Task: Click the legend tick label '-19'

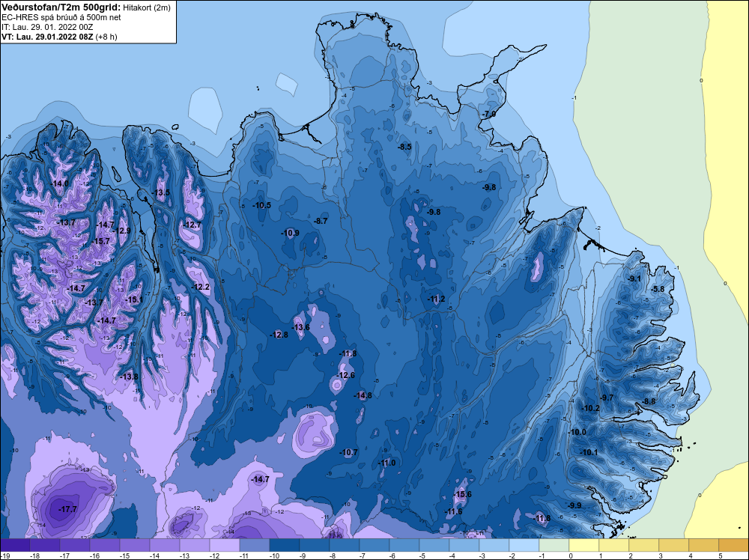Action: coord(4,556)
